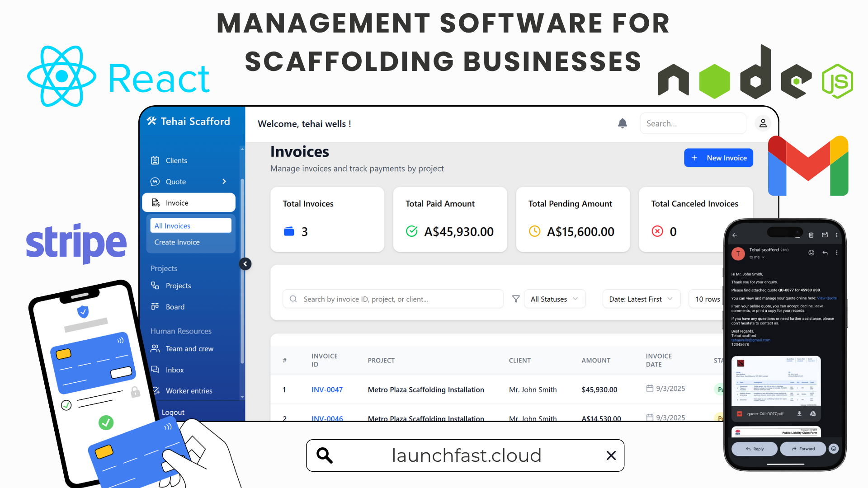The height and width of the screenshot is (488, 868).
Task: Select the Clients icon in the sidebar
Action: point(156,160)
